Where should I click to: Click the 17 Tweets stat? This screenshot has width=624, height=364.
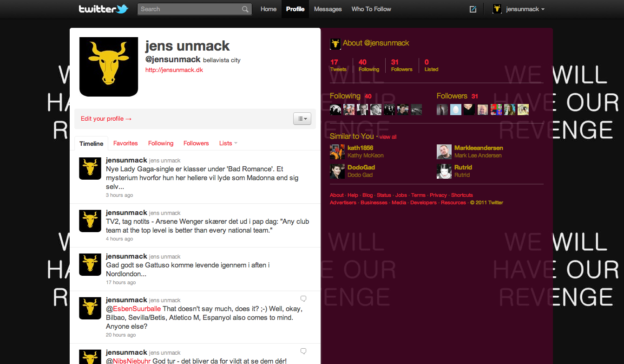pyautogui.click(x=338, y=65)
